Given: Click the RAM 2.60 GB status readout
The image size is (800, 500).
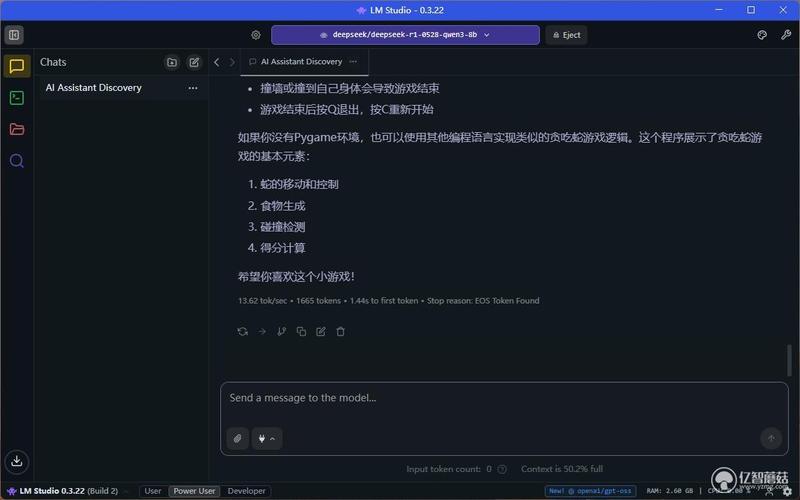Looking at the screenshot, I should [x=670, y=491].
